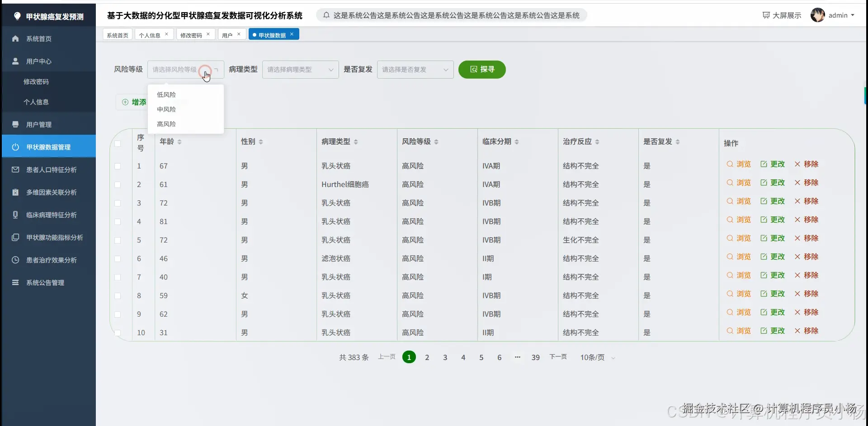Click the edit icon beside 更改 in row one

click(x=764, y=164)
